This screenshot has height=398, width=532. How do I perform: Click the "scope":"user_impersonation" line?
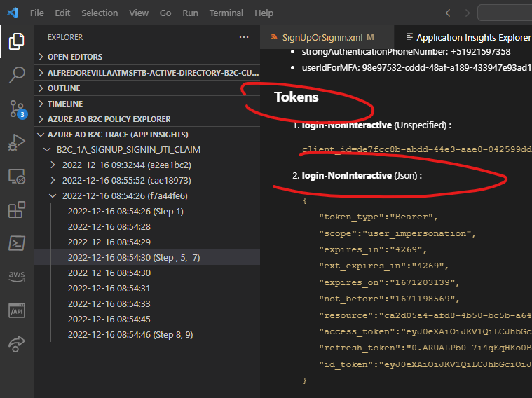pos(397,233)
